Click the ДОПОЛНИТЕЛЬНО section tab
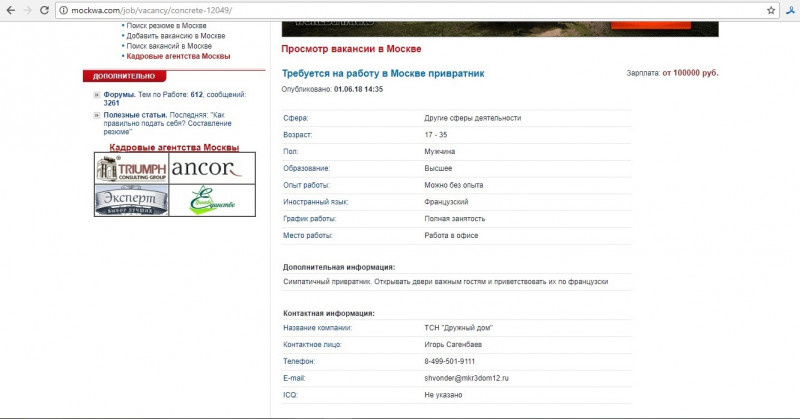Image resolution: width=800 pixels, height=419 pixels. (x=124, y=76)
